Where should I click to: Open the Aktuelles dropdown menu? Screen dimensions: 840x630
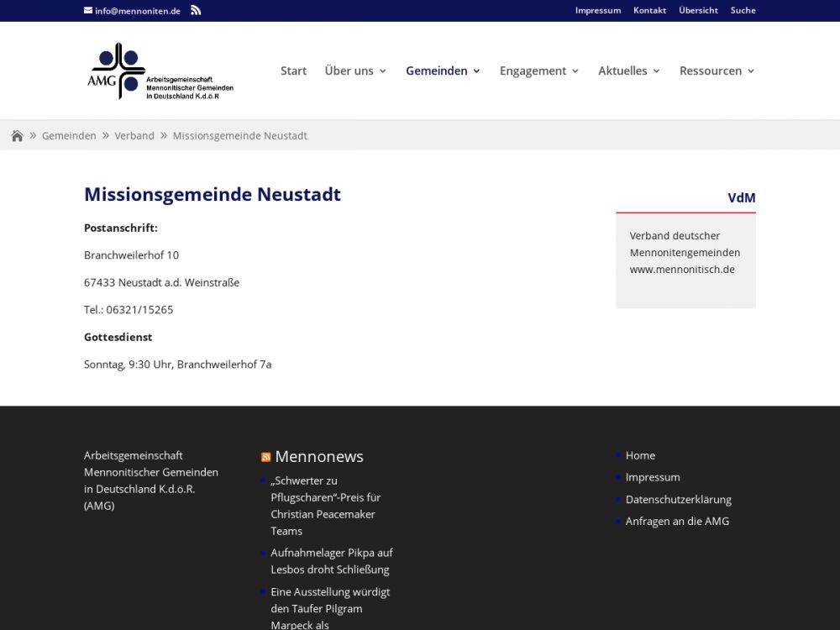pyautogui.click(x=629, y=71)
